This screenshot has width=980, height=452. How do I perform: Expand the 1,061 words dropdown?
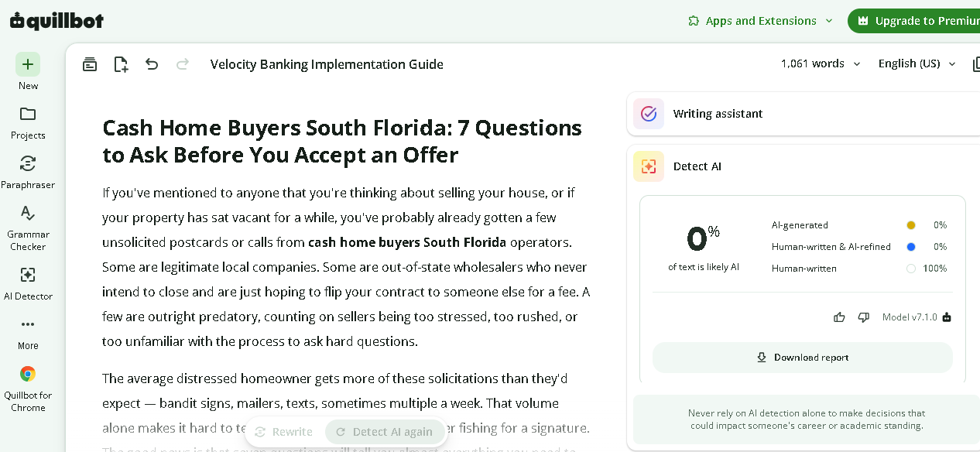point(821,63)
